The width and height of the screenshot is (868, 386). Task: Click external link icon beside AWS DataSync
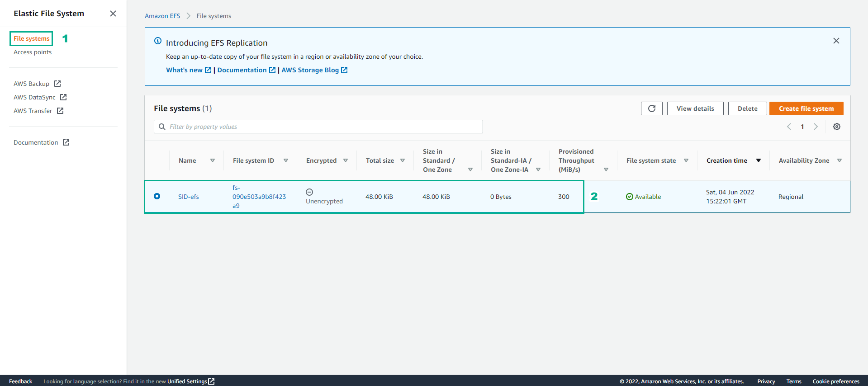click(63, 97)
